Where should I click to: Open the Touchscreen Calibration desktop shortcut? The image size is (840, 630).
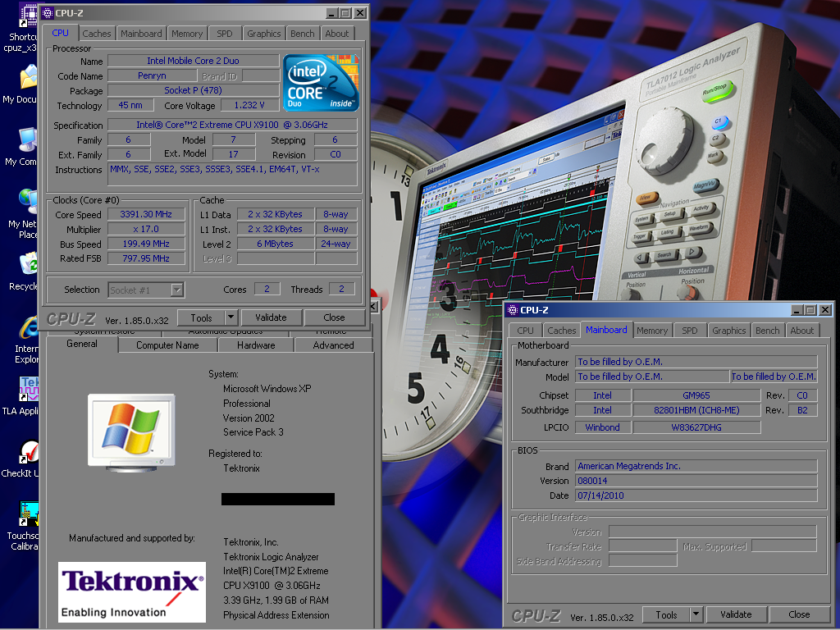[x=29, y=514]
